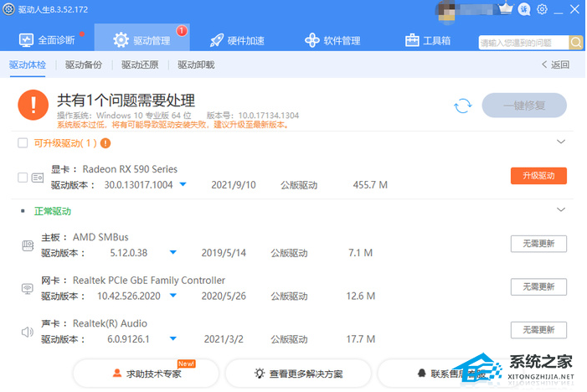The height and width of the screenshot is (392, 587).
Task: Click the network card device icon
Action: click(27, 287)
